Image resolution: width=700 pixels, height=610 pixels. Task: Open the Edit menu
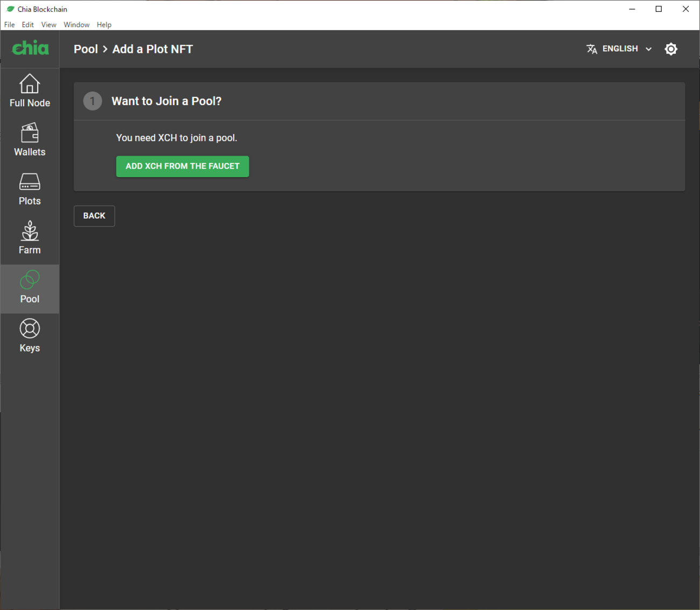(x=28, y=25)
